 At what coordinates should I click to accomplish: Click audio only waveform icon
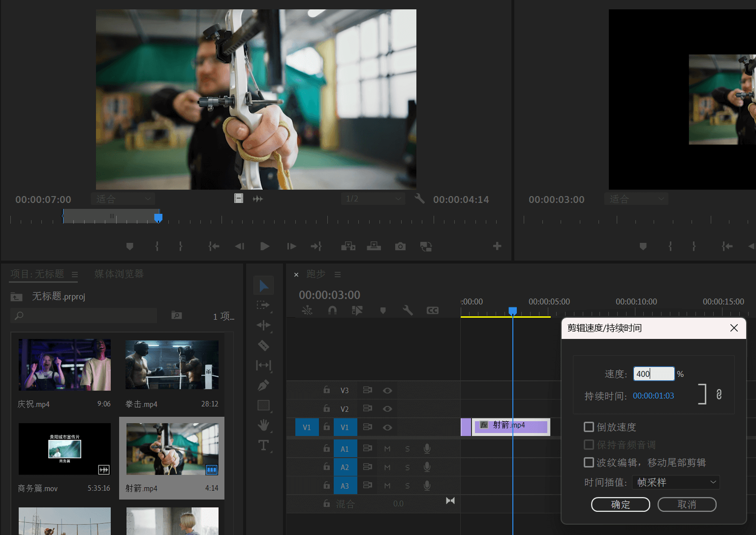[x=258, y=199]
